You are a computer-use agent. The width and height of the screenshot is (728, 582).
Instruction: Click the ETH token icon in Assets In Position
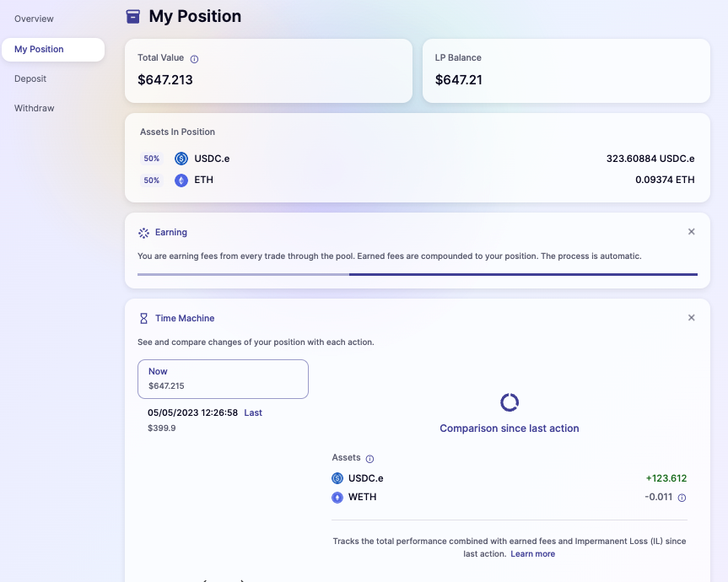pos(181,180)
